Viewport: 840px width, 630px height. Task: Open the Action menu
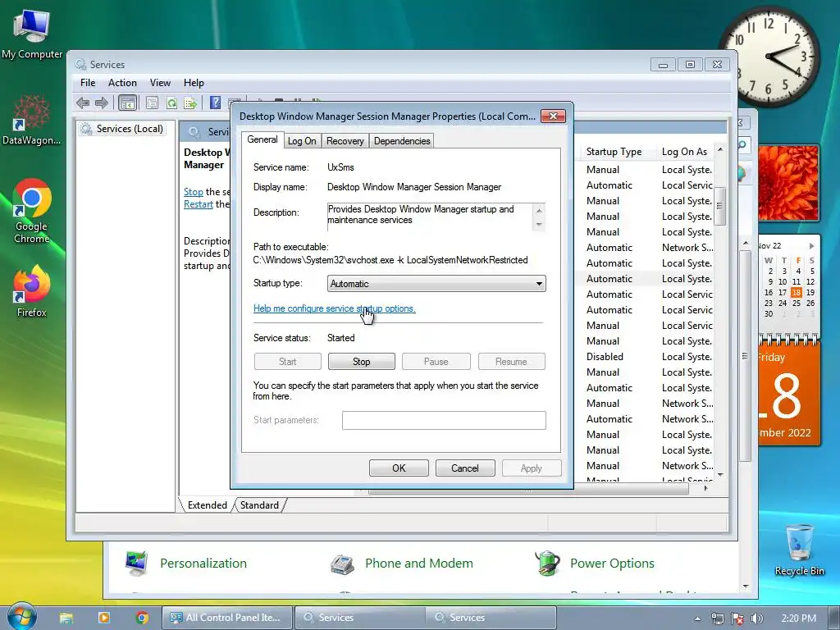click(x=122, y=83)
